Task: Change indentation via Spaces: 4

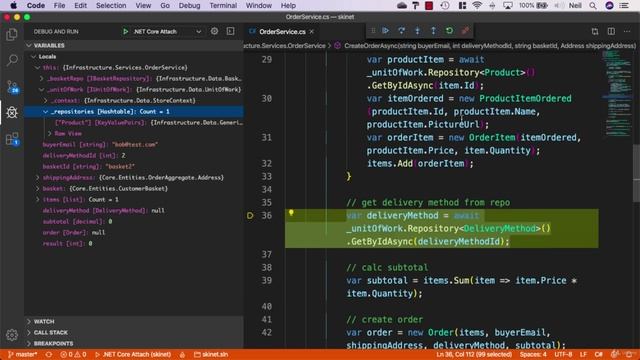Action: click(533, 354)
